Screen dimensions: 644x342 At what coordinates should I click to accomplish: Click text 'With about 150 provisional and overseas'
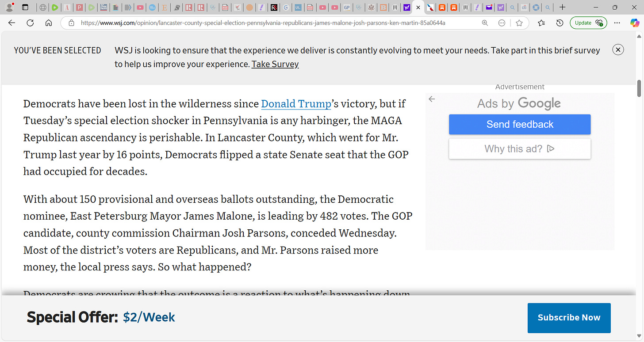pos(170,199)
